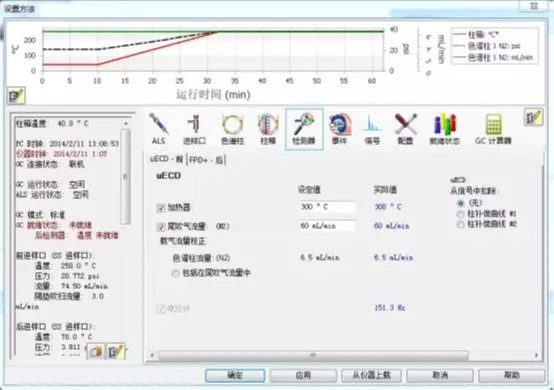Open the 配置 configuration tools icon

405,129
